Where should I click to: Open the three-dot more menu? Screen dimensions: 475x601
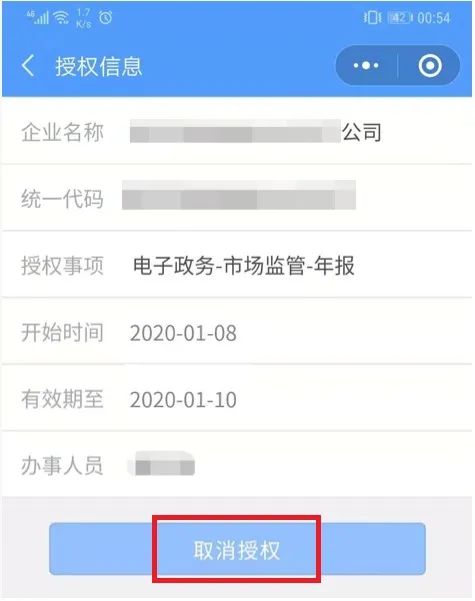[366, 66]
